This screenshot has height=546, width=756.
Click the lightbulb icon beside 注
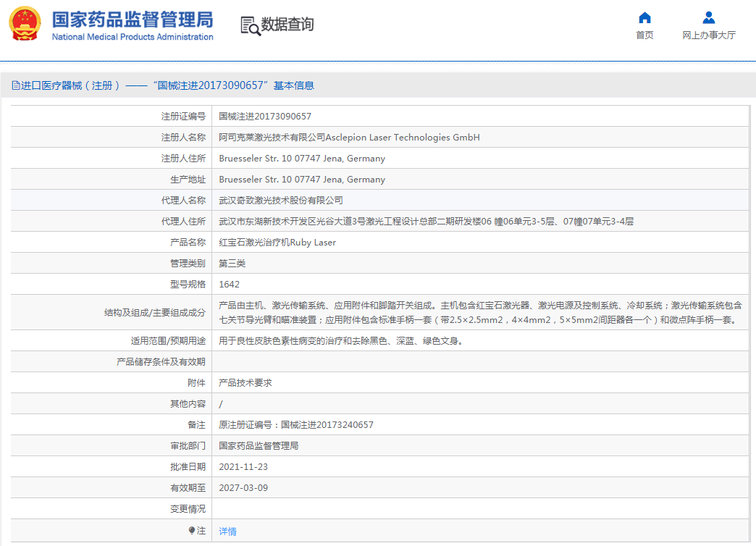click(x=192, y=531)
